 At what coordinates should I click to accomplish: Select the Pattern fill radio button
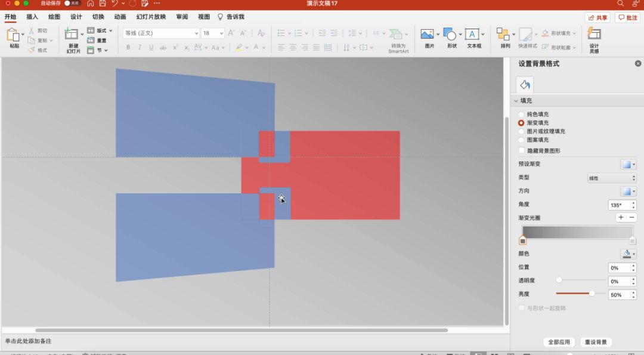click(521, 140)
